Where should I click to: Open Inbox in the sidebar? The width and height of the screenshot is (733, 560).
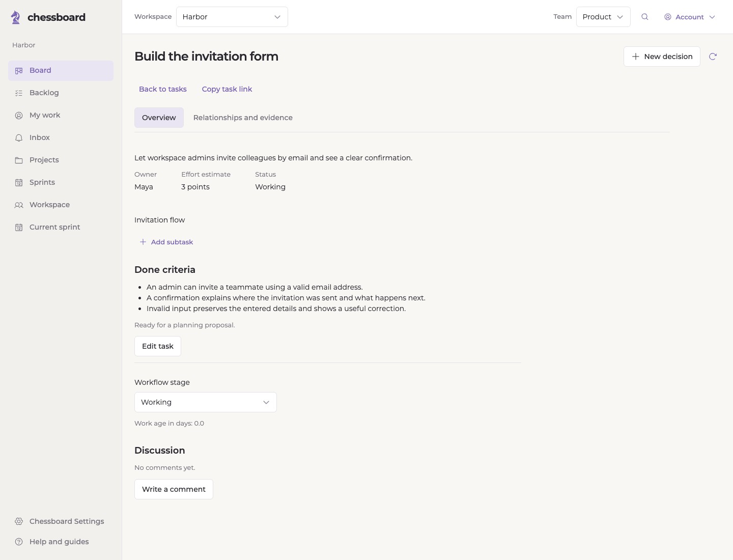[x=61, y=138]
